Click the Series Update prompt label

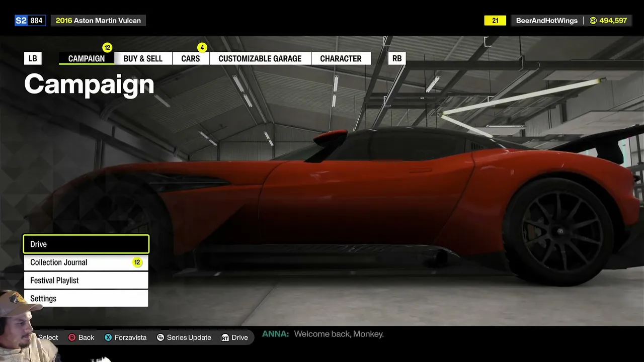click(189, 337)
